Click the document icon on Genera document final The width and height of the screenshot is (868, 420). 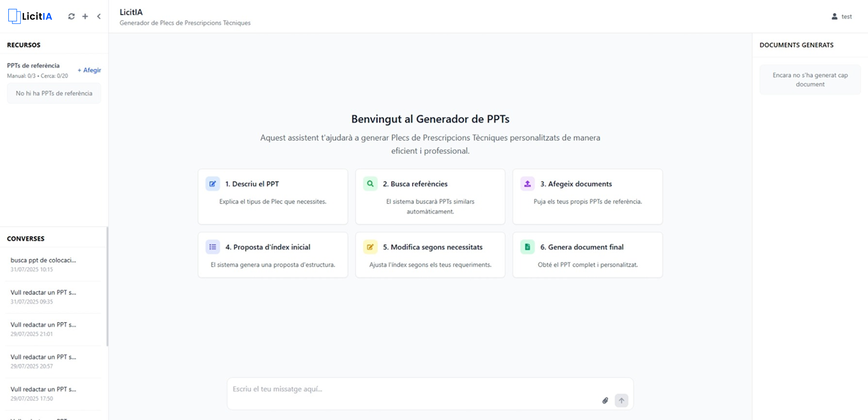527,246
